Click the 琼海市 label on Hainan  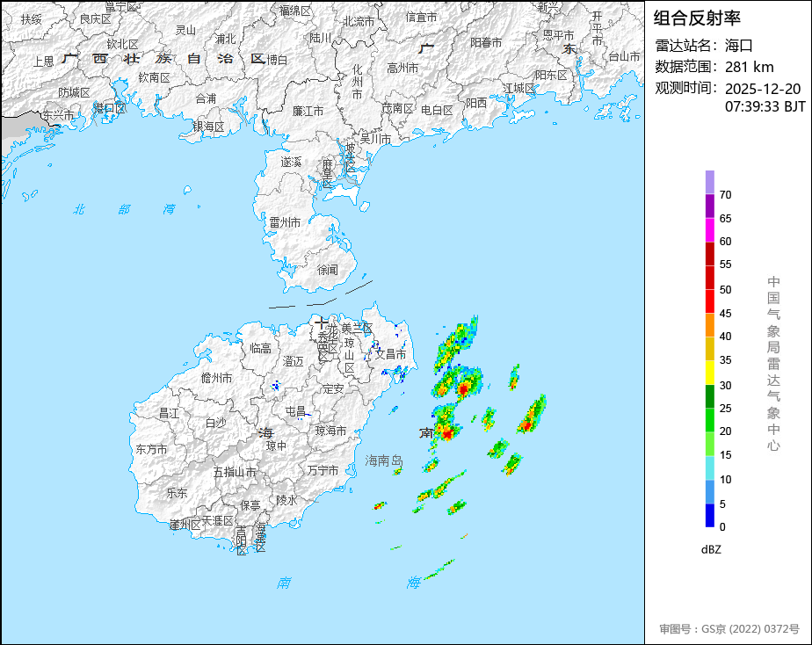tap(331, 431)
